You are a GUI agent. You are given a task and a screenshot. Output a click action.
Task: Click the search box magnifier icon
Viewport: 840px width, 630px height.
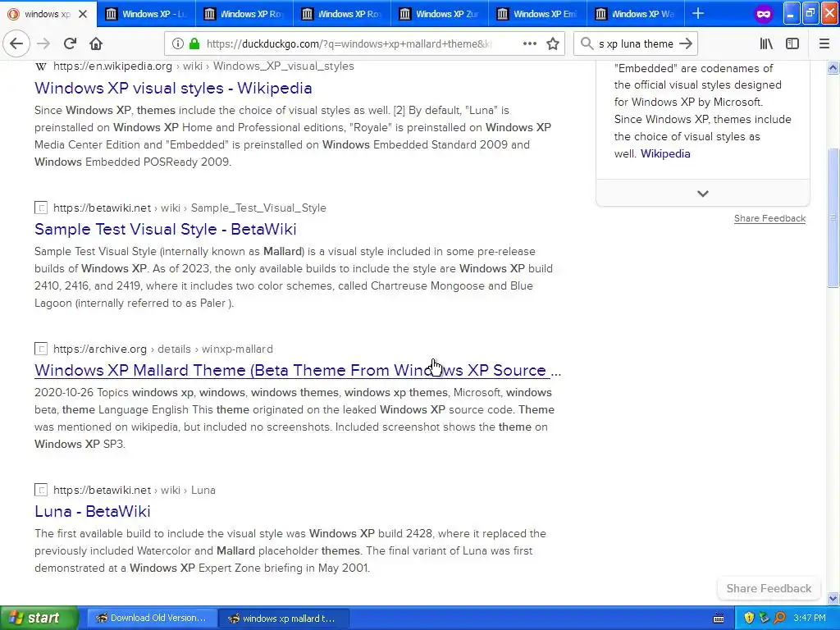point(587,43)
